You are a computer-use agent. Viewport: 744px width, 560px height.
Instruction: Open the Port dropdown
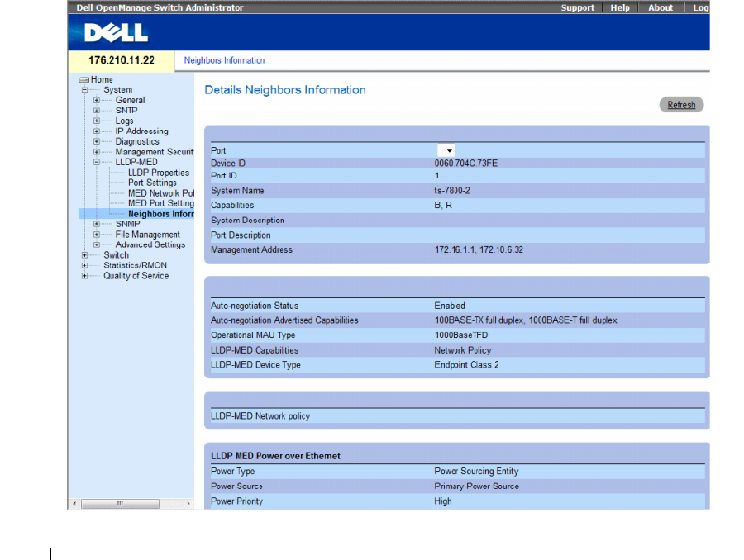pos(446,151)
